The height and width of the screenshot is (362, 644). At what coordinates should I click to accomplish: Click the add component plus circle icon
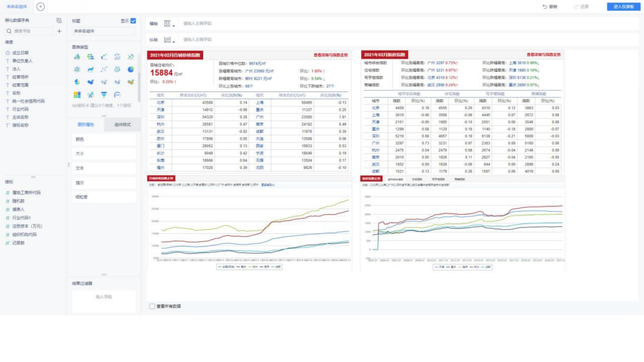[41, 7]
